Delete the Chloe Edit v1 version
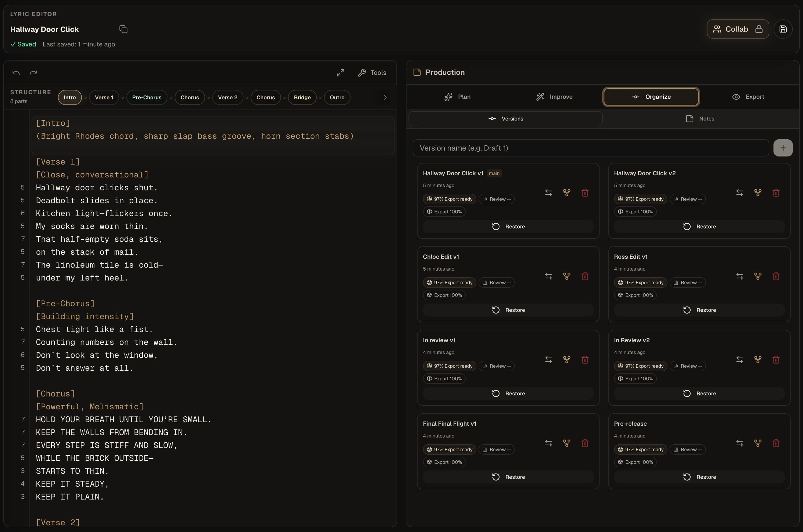Image resolution: width=803 pixels, height=532 pixels. [585, 276]
